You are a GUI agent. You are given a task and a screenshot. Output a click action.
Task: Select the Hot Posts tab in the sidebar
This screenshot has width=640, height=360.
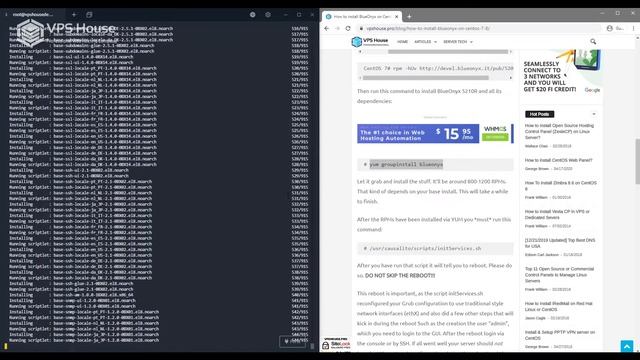(x=539, y=114)
